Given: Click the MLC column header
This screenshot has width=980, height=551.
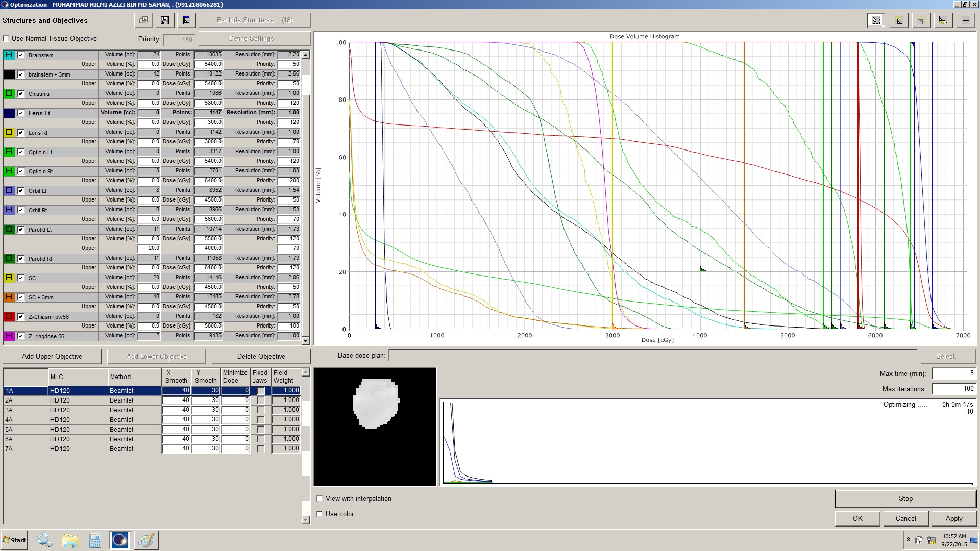Looking at the screenshot, I should click(x=78, y=377).
